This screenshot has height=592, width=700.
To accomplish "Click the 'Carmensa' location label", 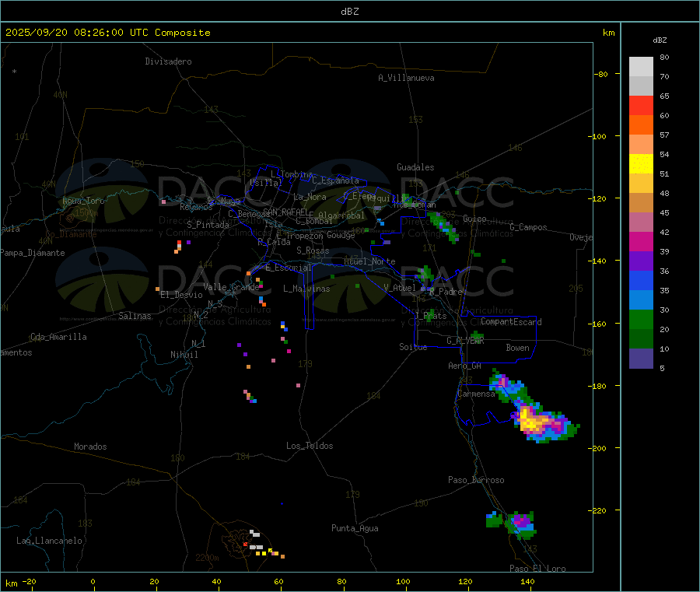I will point(476,394).
